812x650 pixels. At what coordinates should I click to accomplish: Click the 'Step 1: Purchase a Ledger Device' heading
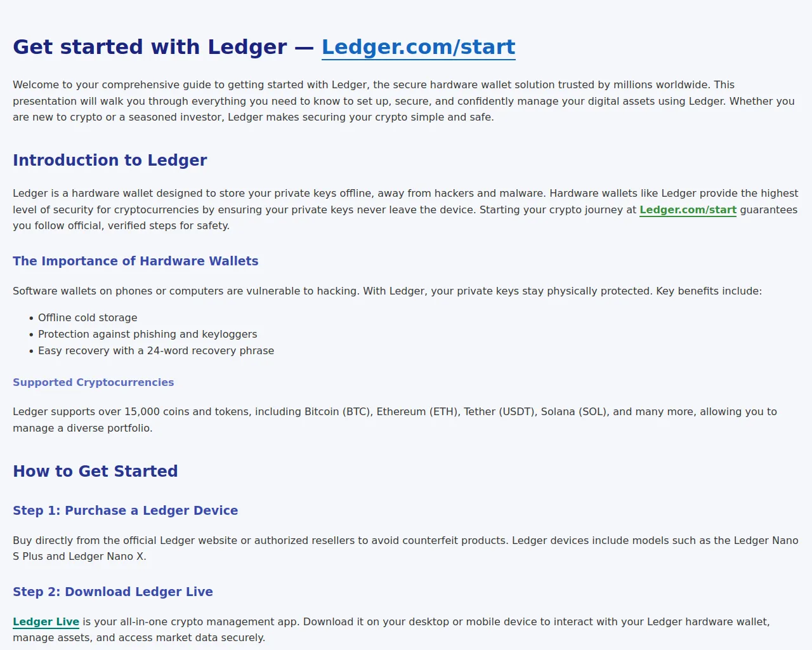pyautogui.click(x=125, y=510)
